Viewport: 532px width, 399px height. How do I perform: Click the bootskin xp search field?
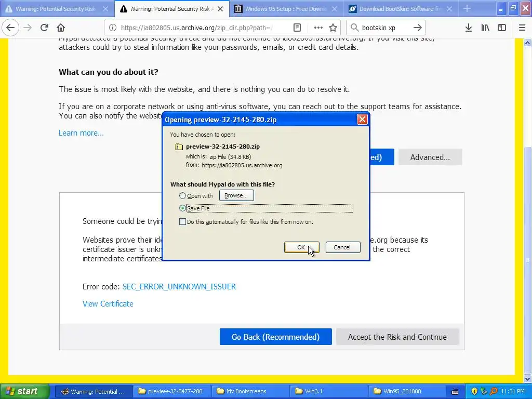tap(385, 28)
